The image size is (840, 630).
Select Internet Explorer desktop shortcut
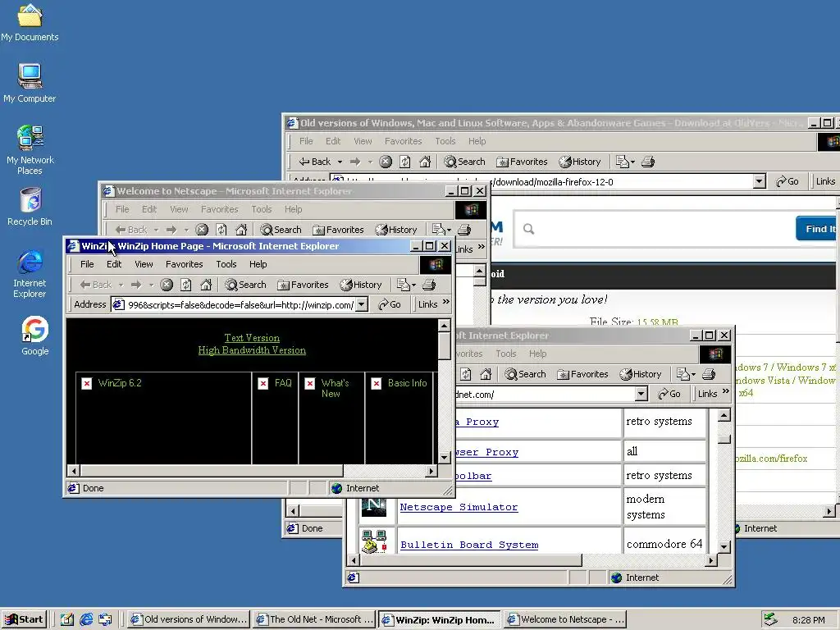30,274
